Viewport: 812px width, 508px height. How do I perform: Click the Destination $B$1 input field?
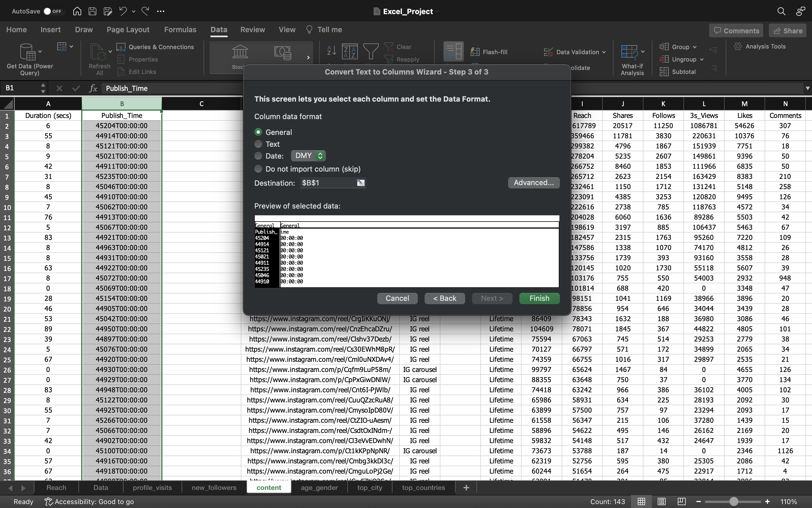tap(328, 183)
